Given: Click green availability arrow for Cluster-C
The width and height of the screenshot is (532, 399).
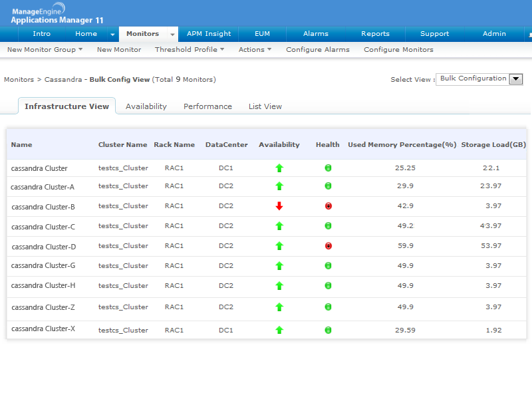Looking at the screenshot, I should click(x=279, y=226).
